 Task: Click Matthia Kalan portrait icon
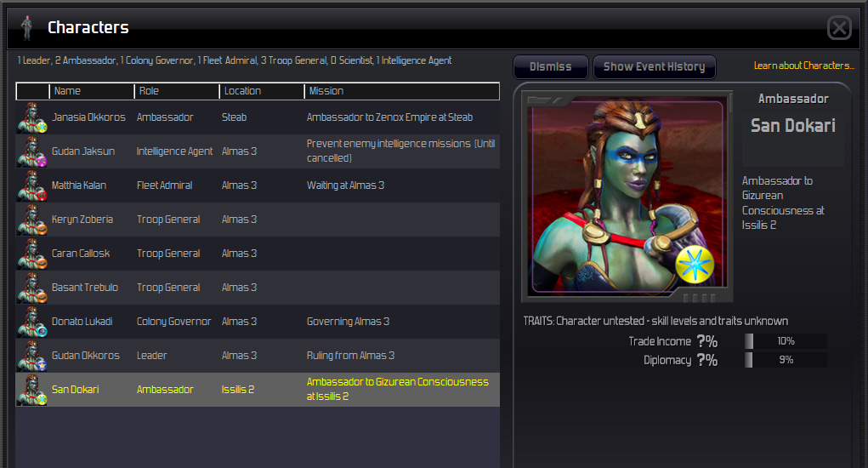point(32,185)
